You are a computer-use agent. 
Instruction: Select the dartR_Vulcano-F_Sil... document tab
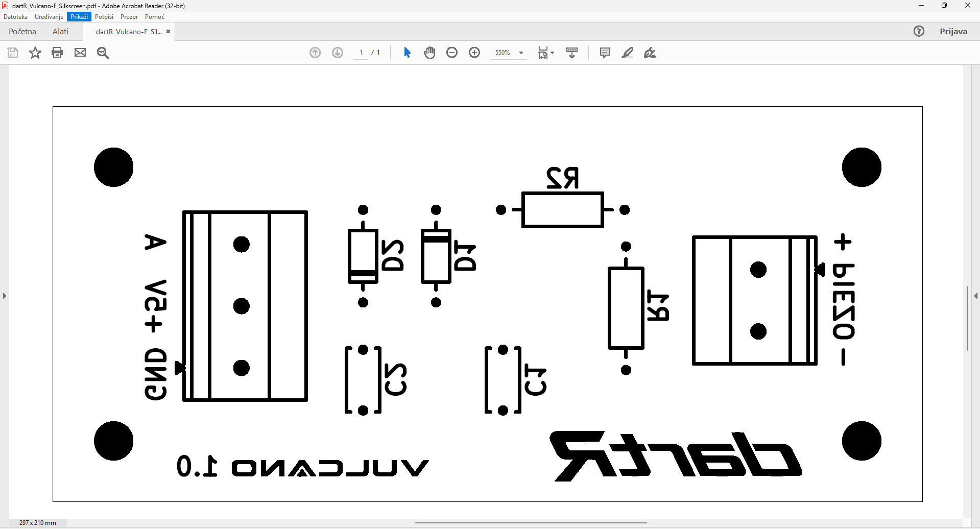129,32
